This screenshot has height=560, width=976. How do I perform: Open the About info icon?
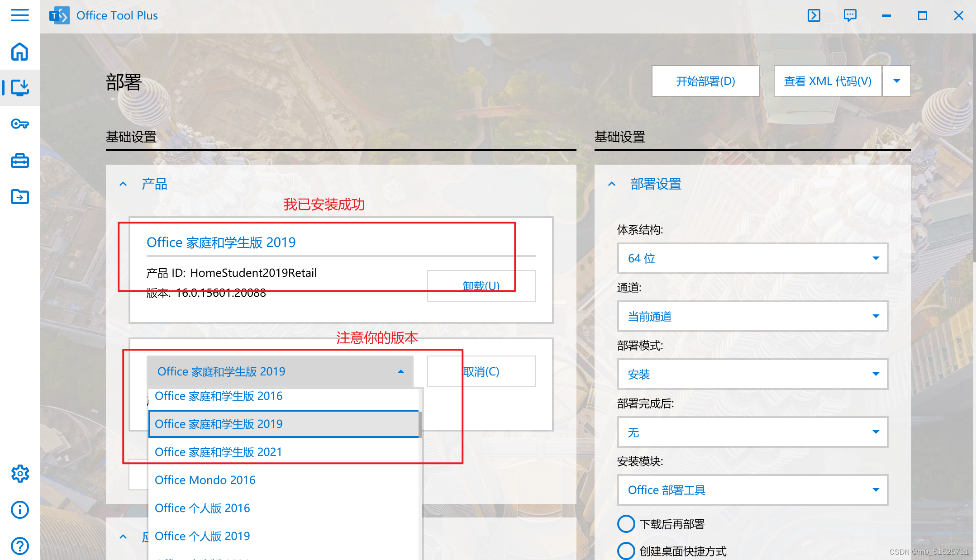tap(20, 510)
